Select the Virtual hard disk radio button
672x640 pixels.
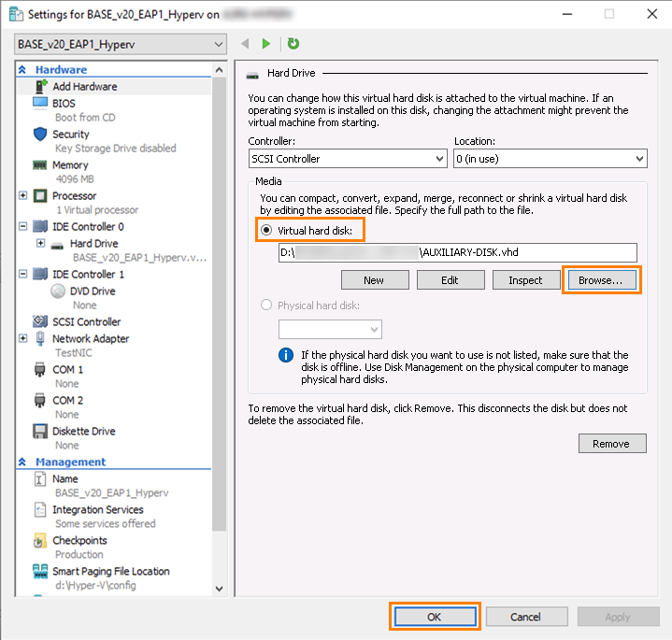point(267,230)
